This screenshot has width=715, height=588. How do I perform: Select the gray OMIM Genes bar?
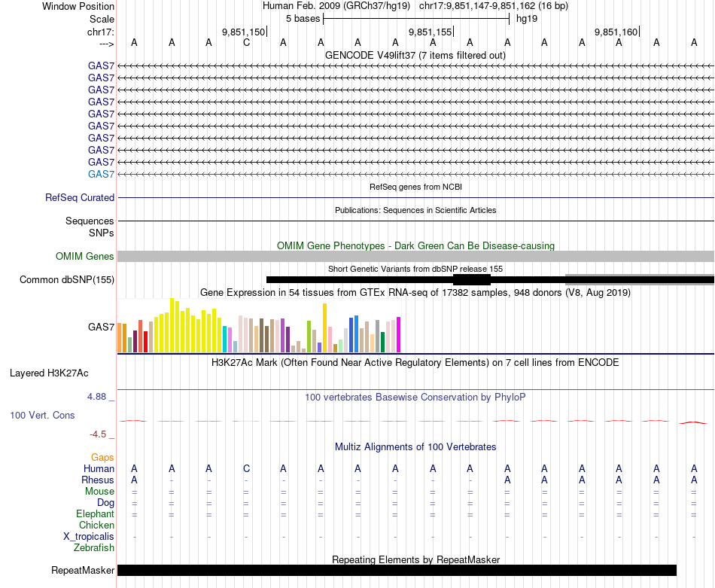click(415, 257)
